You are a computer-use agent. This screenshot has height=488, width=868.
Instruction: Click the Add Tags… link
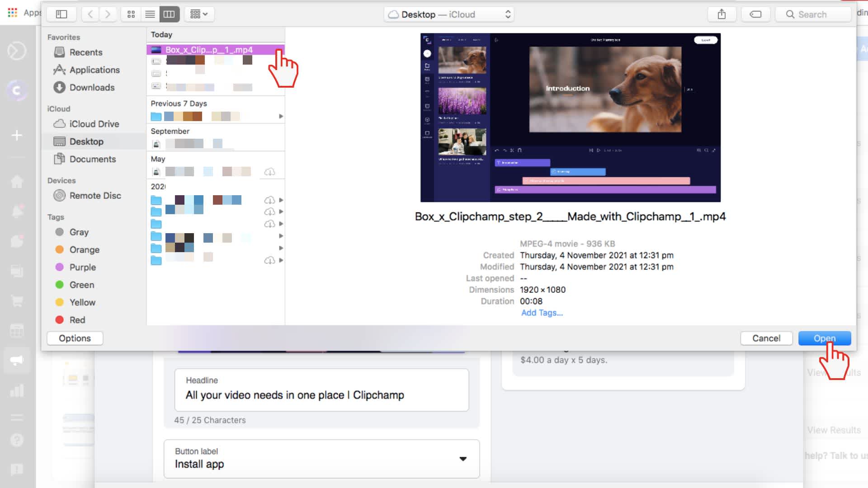[542, 313]
